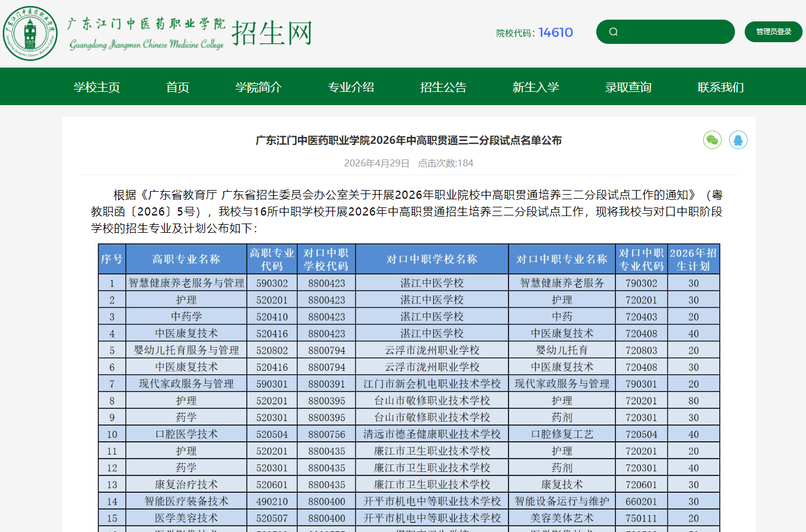Focus the green search input field
806x532 pixels.
(666, 32)
